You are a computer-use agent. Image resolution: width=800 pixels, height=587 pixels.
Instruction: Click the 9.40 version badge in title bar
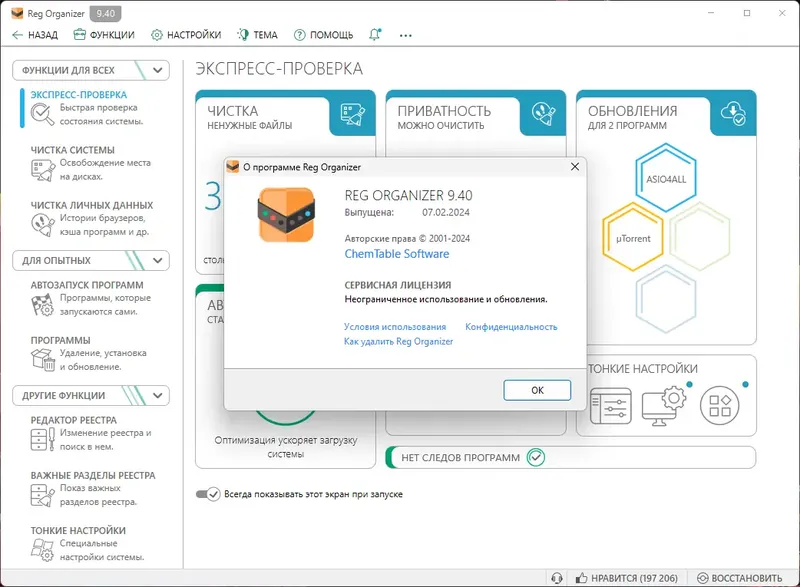click(106, 13)
